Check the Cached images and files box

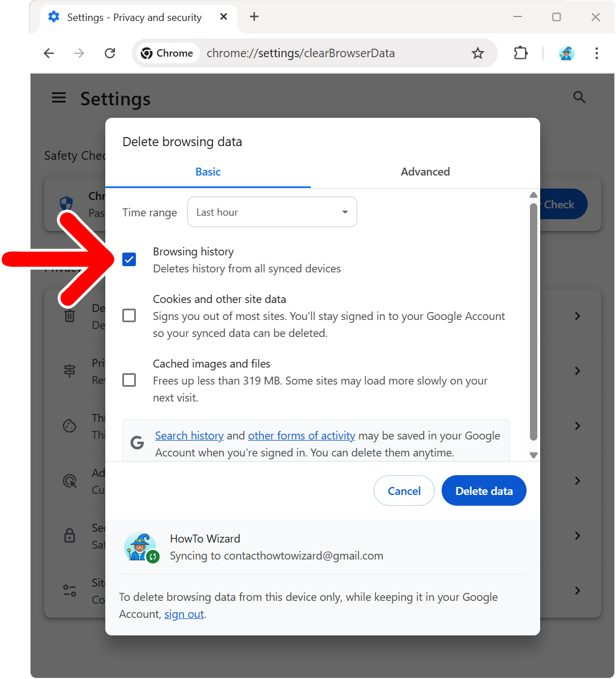coord(129,380)
